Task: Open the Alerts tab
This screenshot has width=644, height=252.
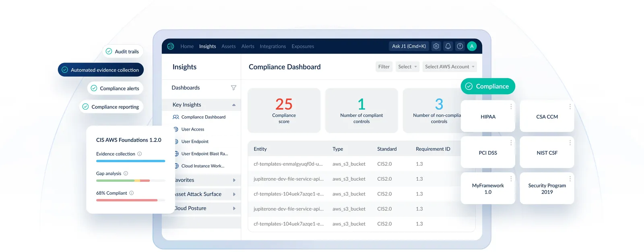Action: tap(248, 46)
